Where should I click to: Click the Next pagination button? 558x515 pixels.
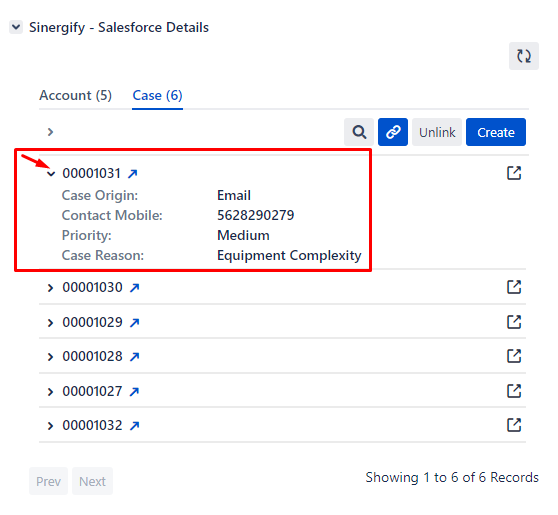93,481
